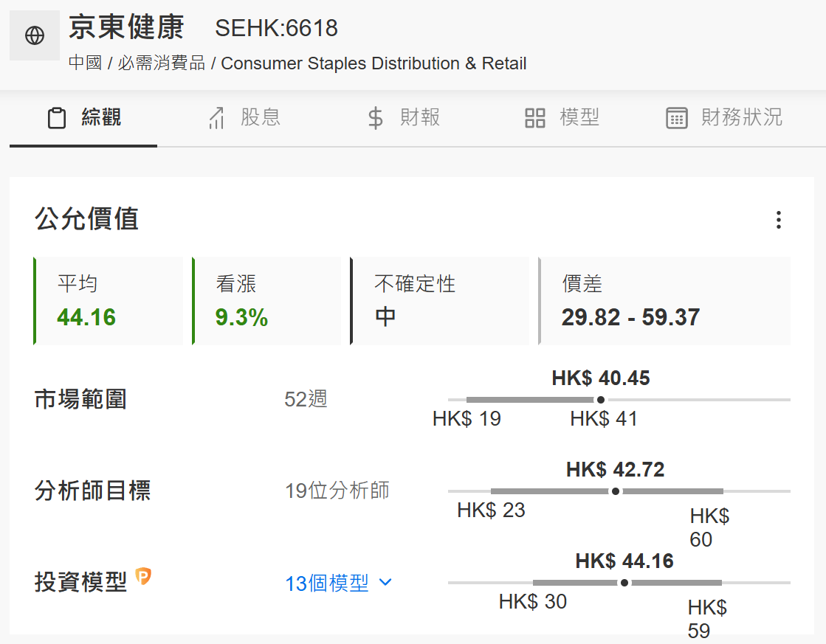The height and width of the screenshot is (644, 826).
Task: Switch to the 綜觀 tab
Action: [83, 118]
